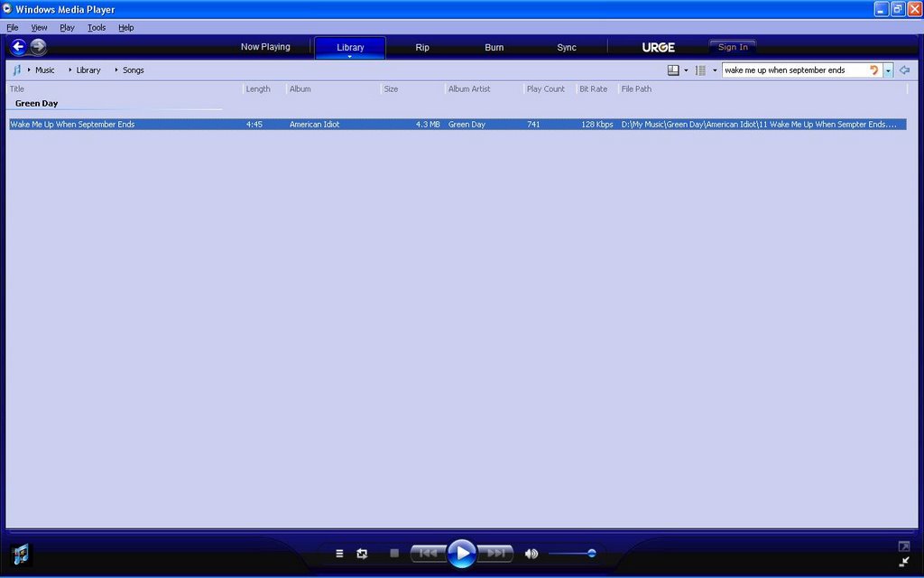Click the '4:45' length cell
The width and height of the screenshot is (924, 578).
coord(254,125)
